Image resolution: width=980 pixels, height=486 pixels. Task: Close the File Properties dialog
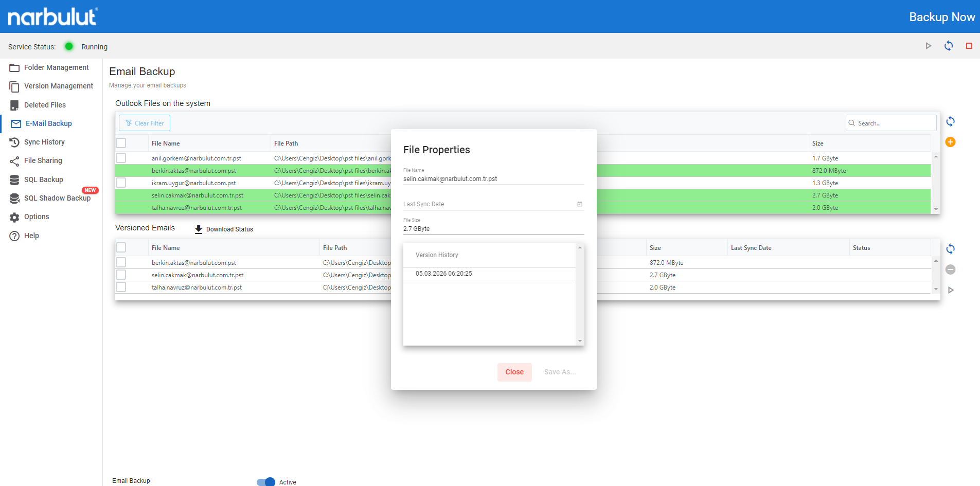[514, 372]
